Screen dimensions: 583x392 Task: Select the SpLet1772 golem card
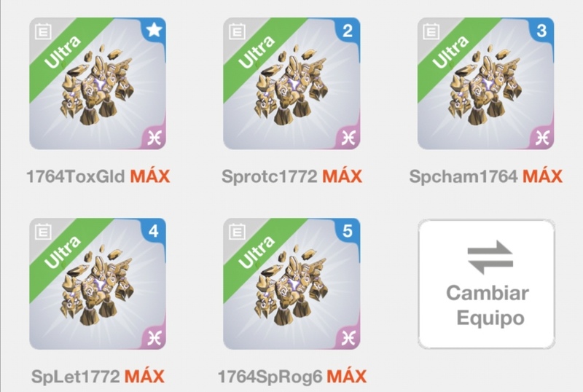98,283
